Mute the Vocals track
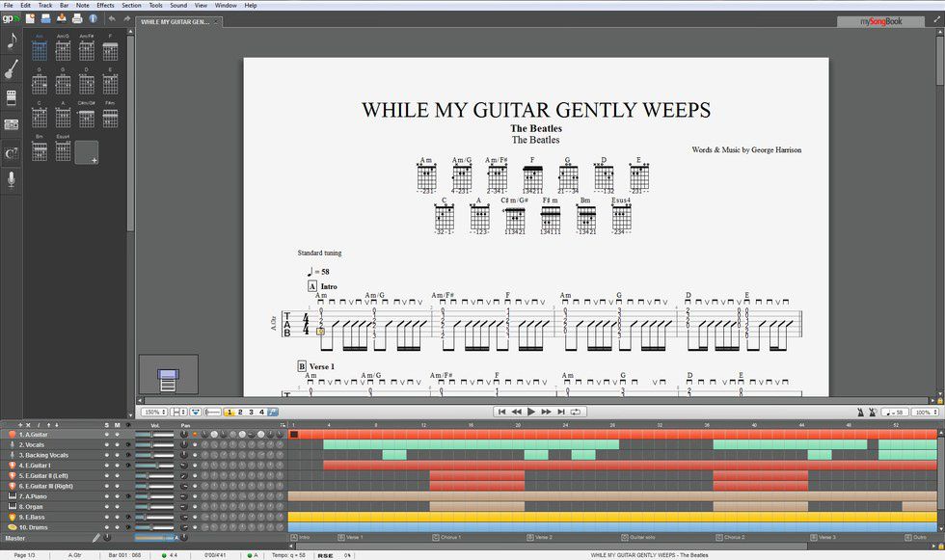Image resolution: width=945 pixels, height=560 pixels. pyautogui.click(x=119, y=444)
